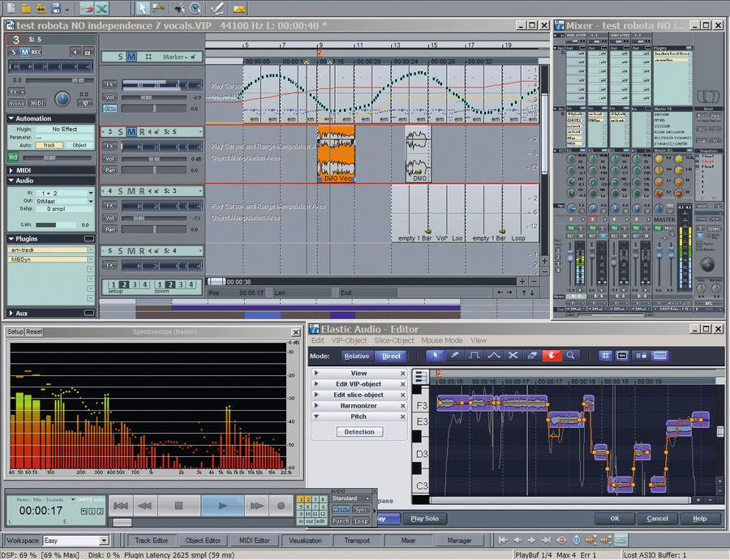Click the Reset button in the Spectroscope

click(34, 331)
